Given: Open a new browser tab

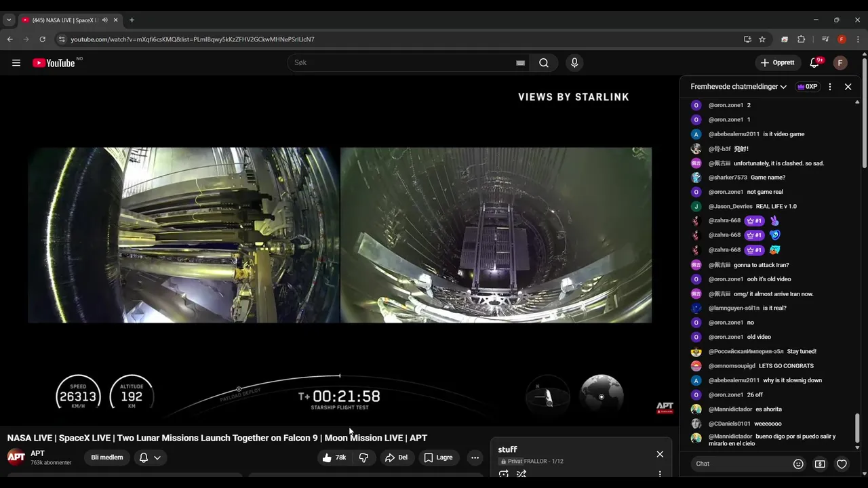Looking at the screenshot, I should (132, 20).
